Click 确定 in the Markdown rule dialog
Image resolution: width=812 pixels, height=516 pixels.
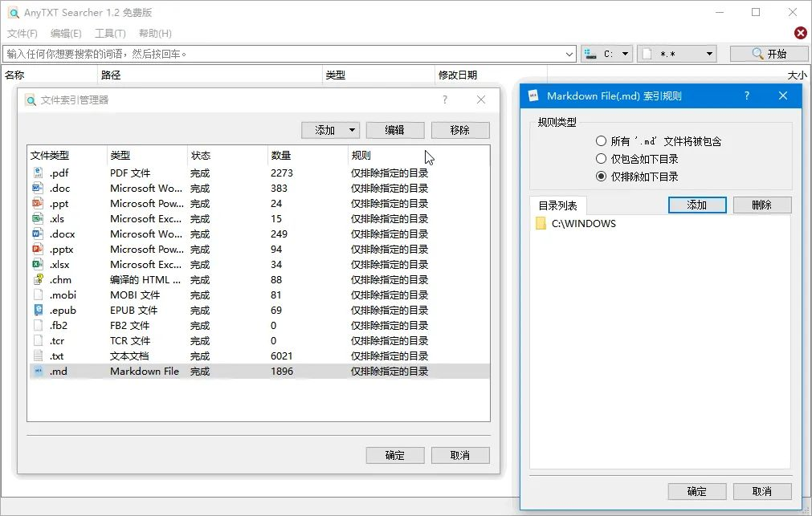coord(697,491)
